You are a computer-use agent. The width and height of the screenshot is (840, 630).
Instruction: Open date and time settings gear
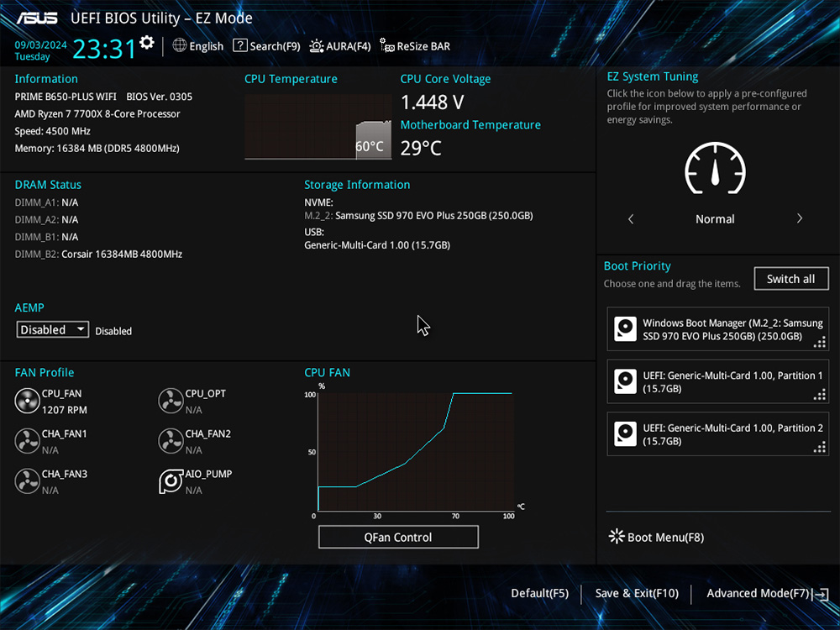pos(147,42)
